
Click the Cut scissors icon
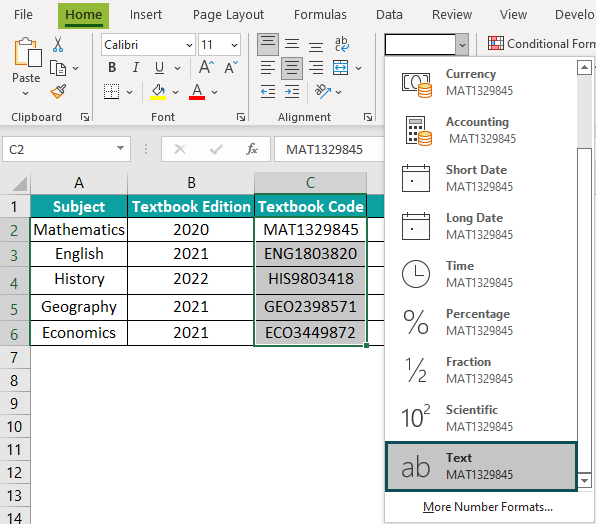58,44
